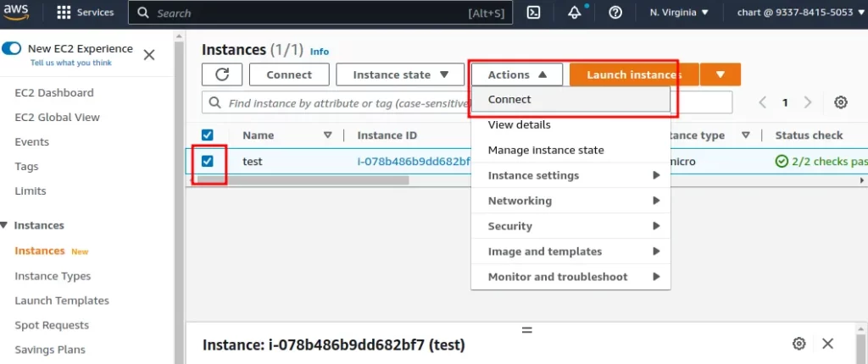Open Events in the sidebar
Image resolution: width=868 pixels, height=364 pixels.
coord(31,142)
